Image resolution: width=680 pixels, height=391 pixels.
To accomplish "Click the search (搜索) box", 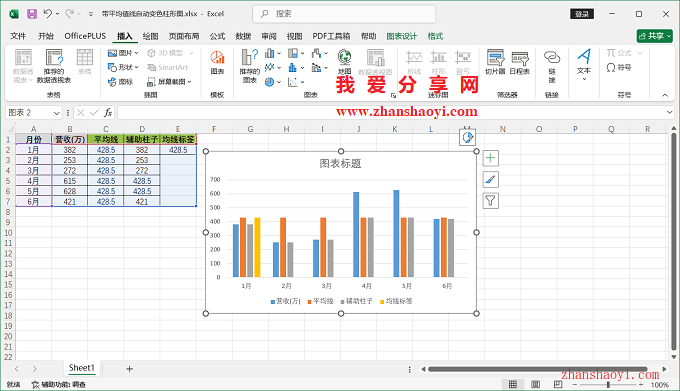I will (344, 14).
